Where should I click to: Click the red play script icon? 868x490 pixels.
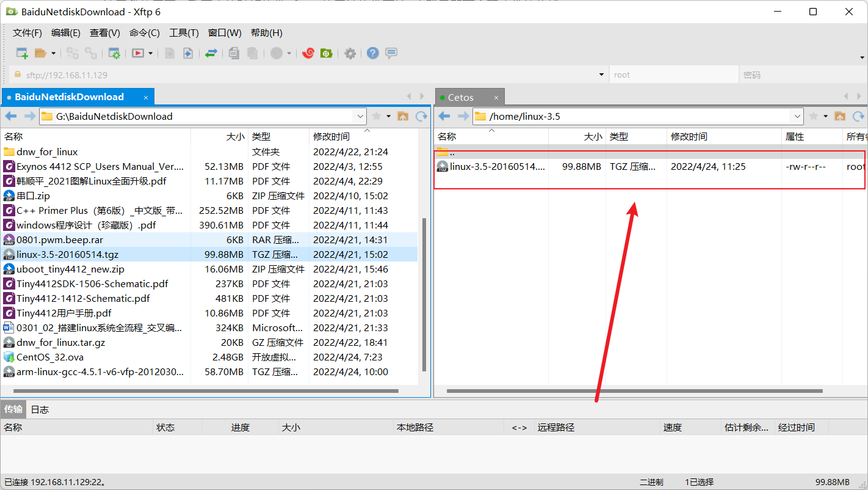pyautogui.click(x=138, y=53)
